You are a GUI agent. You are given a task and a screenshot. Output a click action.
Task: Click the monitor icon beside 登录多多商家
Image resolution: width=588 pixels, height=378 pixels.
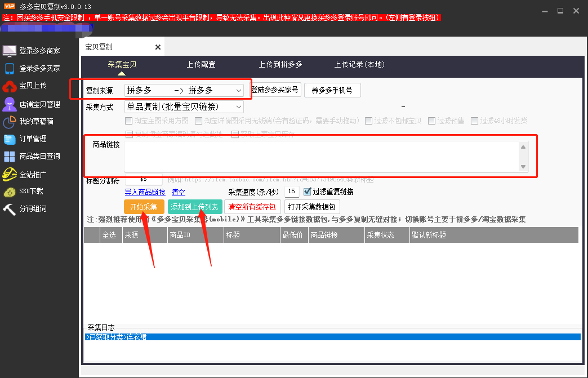click(10, 51)
